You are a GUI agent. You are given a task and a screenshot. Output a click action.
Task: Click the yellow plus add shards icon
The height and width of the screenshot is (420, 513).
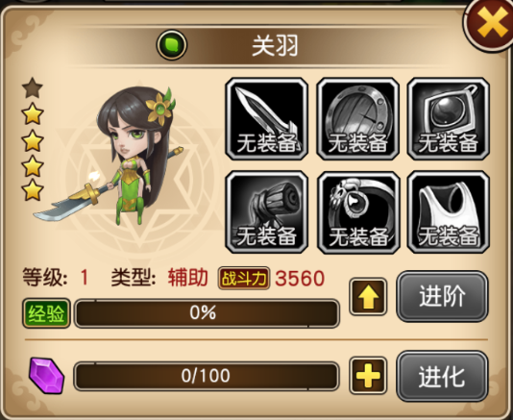(x=368, y=376)
